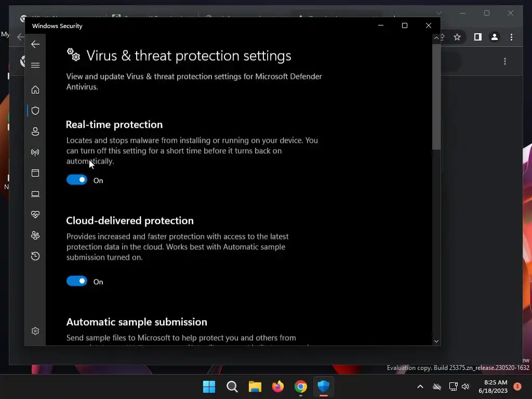Toggle Chrome side panel icon
Viewport: 532px width, 399px height.
point(478,37)
